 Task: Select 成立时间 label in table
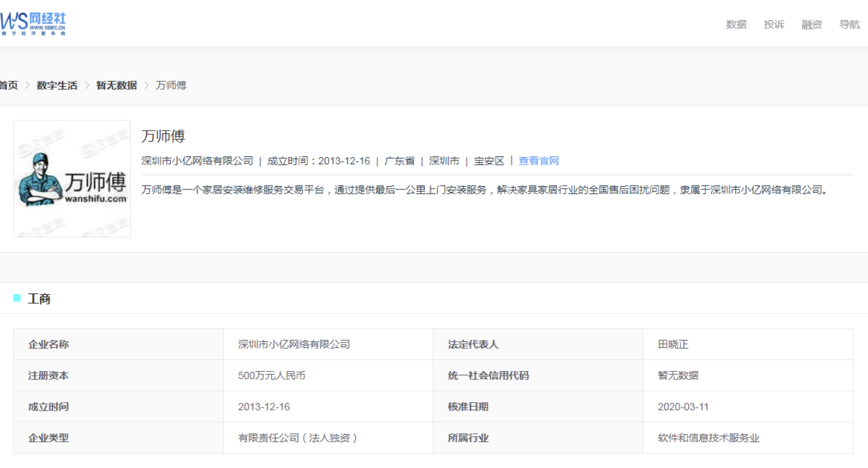coord(49,407)
